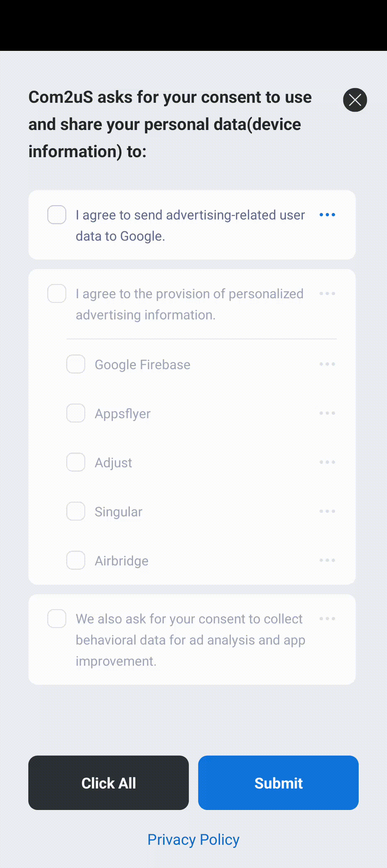Open Appsflyer three-dot details
Viewport: 387px width, 868px height.
click(x=327, y=413)
